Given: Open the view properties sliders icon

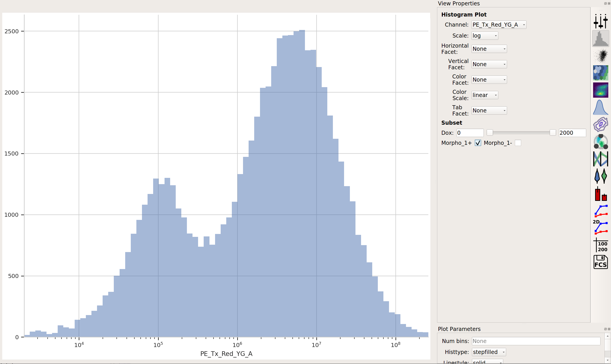Looking at the screenshot, I should tap(600, 21).
